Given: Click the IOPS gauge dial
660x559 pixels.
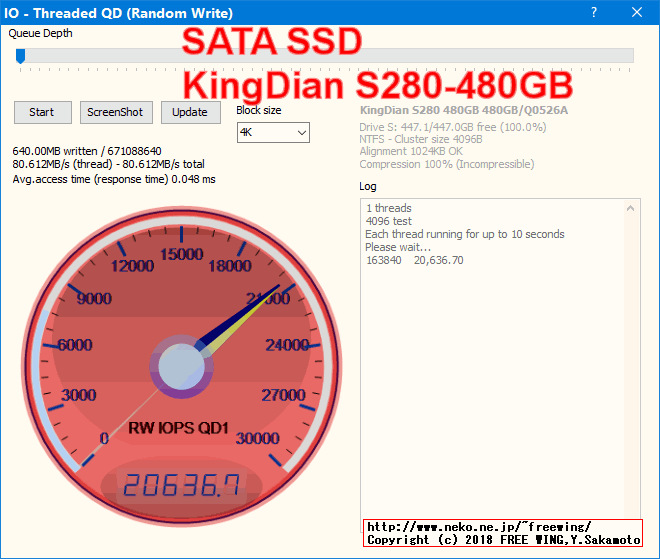Looking at the screenshot, I should tap(181, 366).
